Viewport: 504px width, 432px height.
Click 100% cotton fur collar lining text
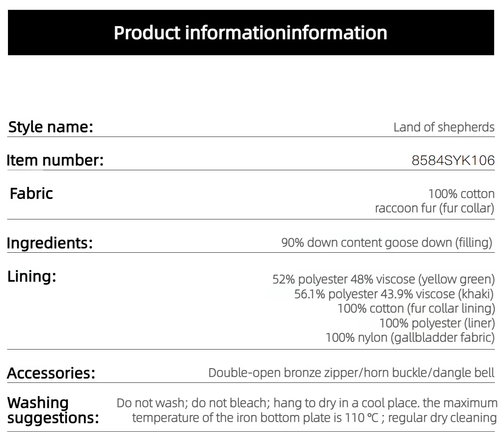tap(416, 308)
